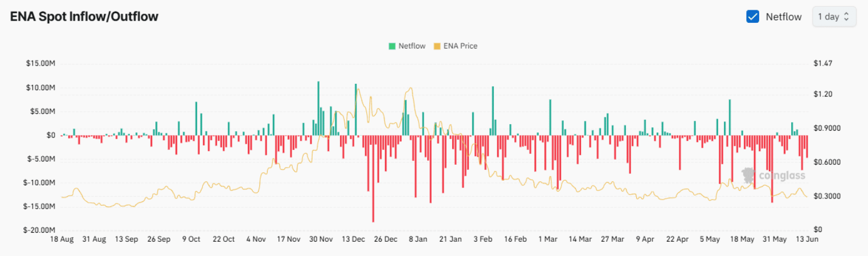Image resolution: width=868 pixels, height=256 pixels.
Task: Toggle the yellow ENA Price legend swatch
Action: click(437, 46)
